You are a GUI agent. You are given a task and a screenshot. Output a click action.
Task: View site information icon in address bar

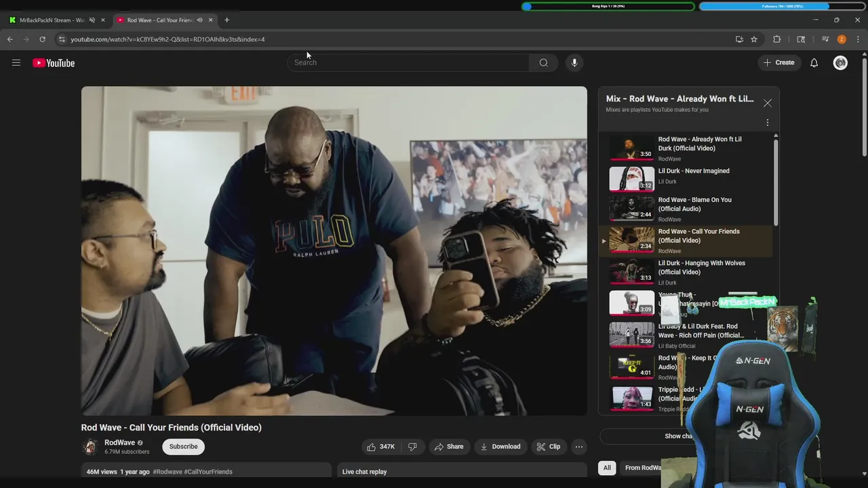[x=62, y=39]
